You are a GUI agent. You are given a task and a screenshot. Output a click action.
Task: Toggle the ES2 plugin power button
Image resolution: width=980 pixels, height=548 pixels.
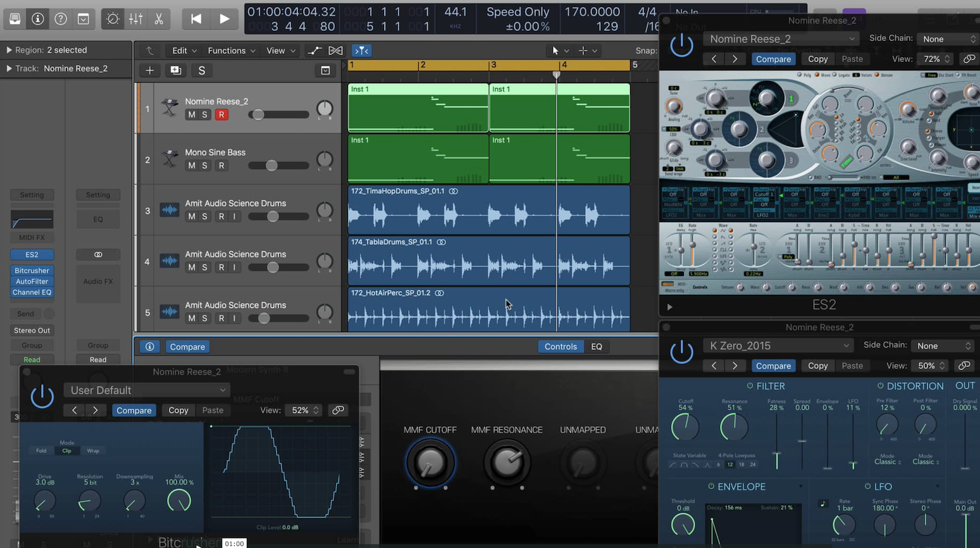point(681,46)
